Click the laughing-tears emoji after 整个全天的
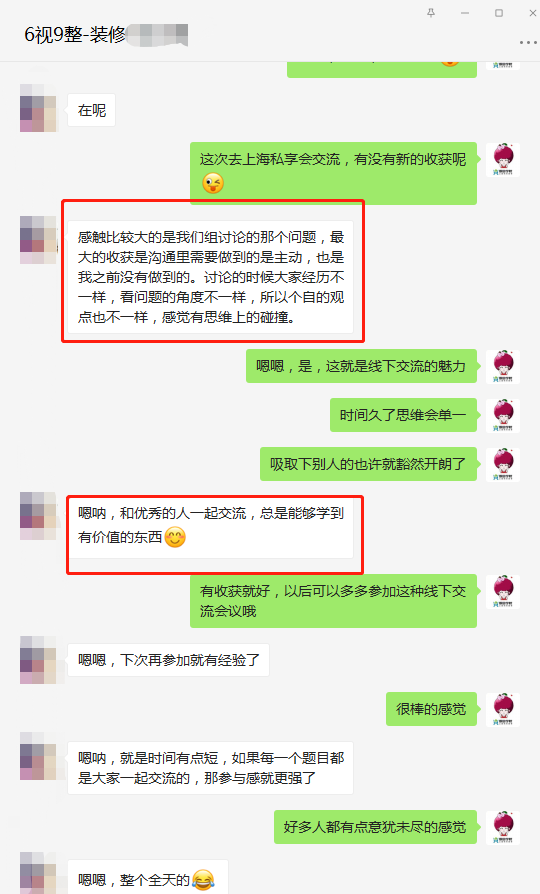The height and width of the screenshot is (894, 540). click(x=203, y=880)
